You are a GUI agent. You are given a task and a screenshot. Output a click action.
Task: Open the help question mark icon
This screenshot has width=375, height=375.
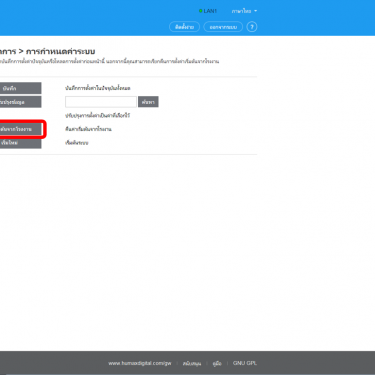(252, 27)
